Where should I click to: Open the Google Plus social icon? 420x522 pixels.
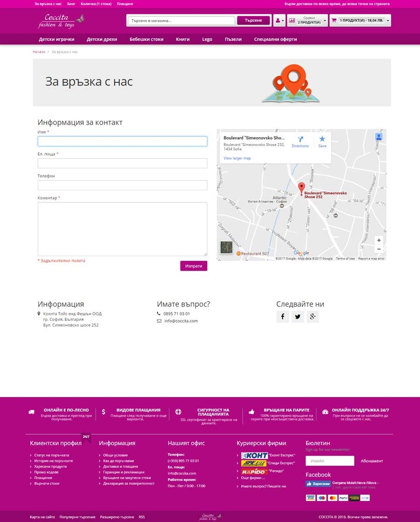(313, 316)
